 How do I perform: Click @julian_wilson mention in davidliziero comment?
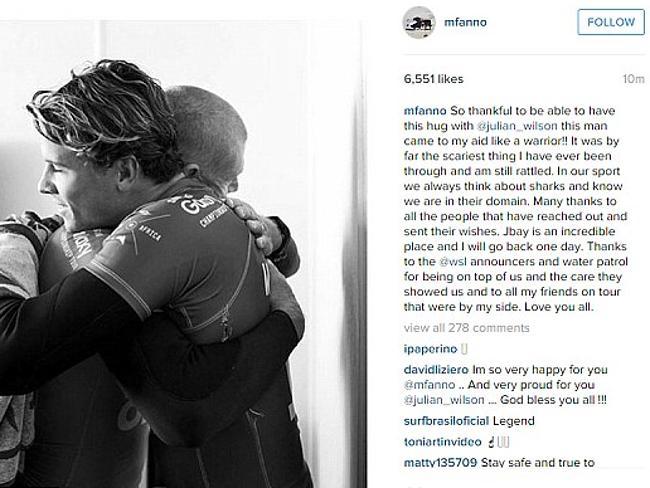click(444, 400)
